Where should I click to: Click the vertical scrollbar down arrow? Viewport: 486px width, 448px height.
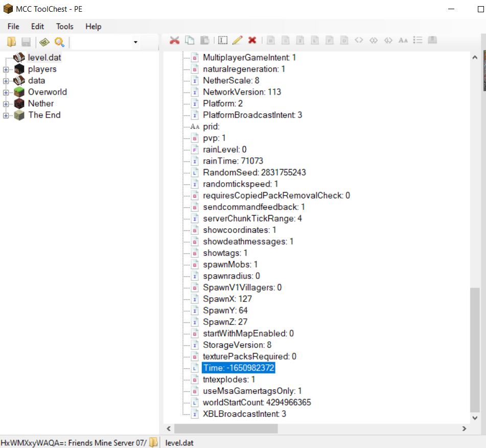(x=475, y=418)
